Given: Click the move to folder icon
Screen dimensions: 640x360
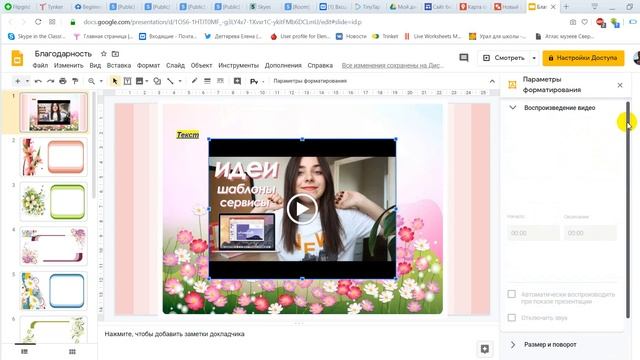Looking at the screenshot, I should 116,54.
